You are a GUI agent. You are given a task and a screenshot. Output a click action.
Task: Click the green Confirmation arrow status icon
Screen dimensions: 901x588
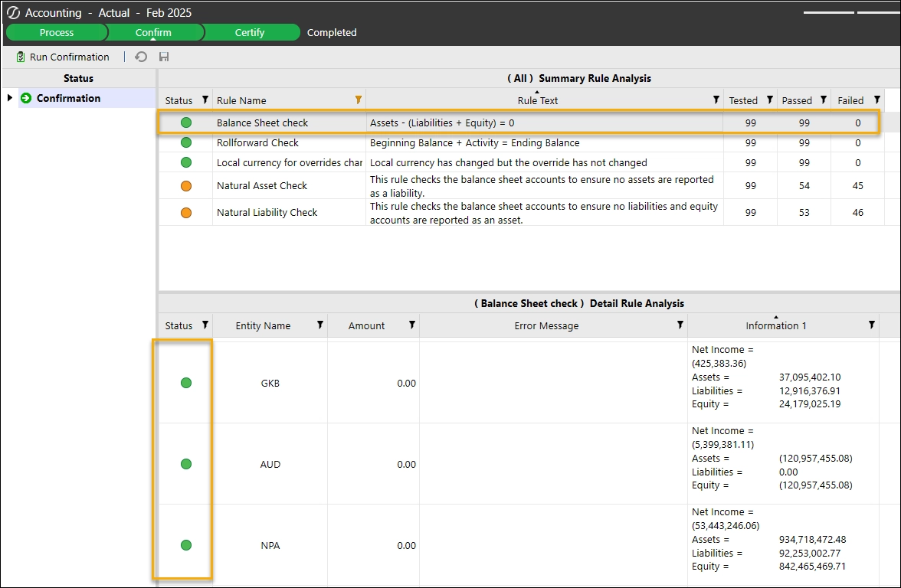pyautogui.click(x=26, y=98)
